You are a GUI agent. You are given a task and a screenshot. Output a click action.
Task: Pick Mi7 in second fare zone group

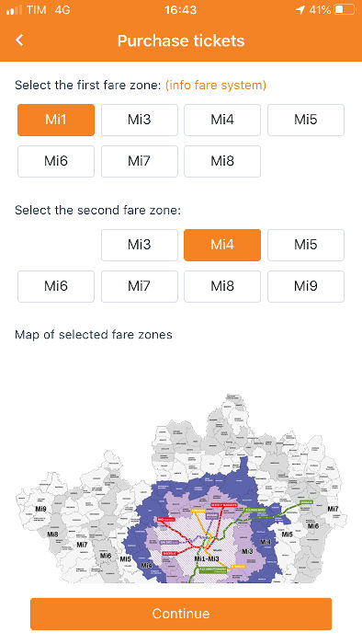[140, 287]
